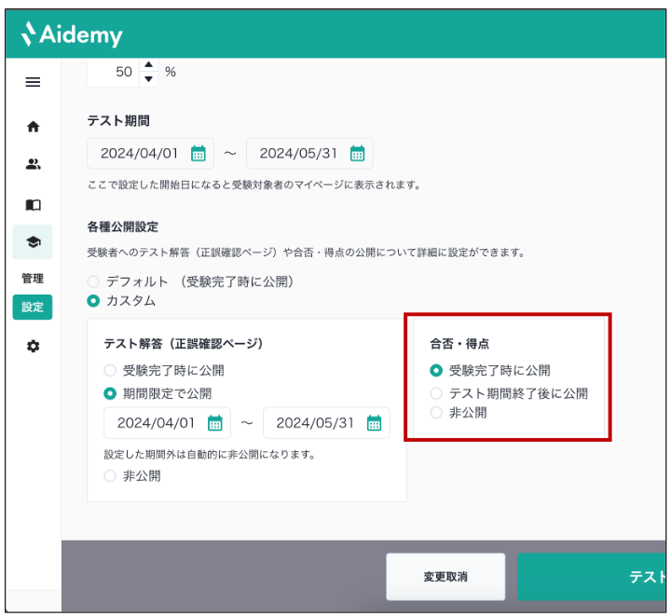
Task: Go to the Home icon in sidebar
Action: pos(33,127)
